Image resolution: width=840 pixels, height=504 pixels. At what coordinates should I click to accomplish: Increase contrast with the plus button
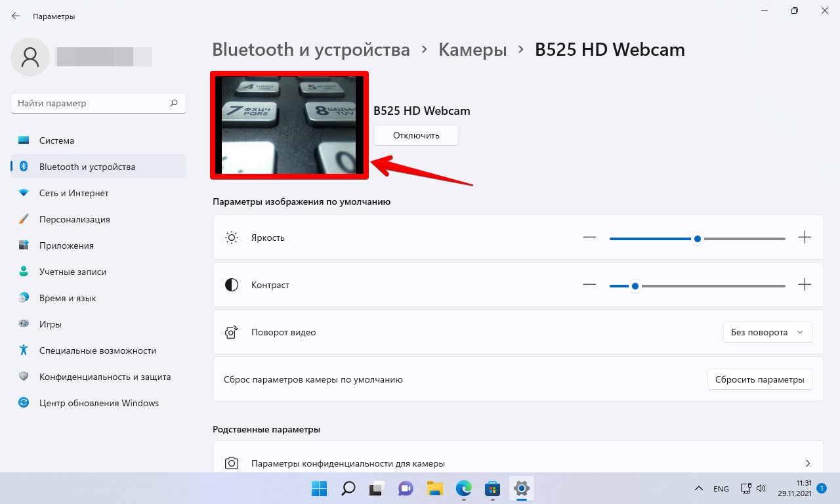pos(805,285)
